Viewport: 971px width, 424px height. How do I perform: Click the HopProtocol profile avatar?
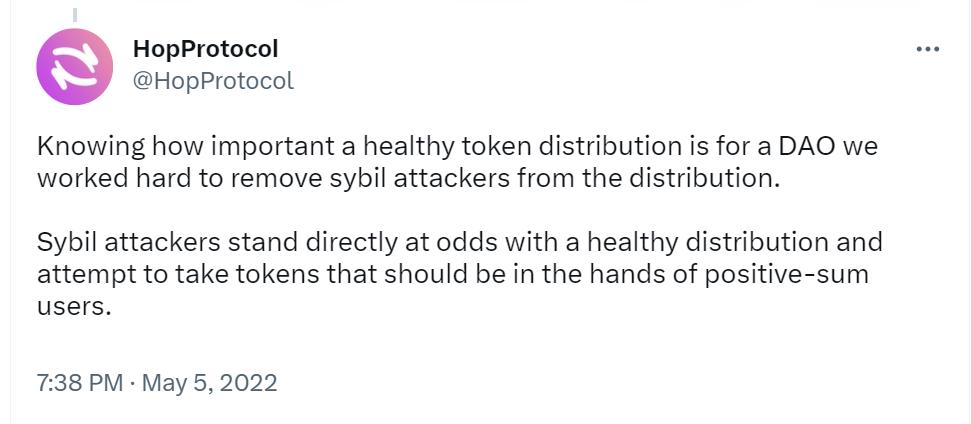74,67
